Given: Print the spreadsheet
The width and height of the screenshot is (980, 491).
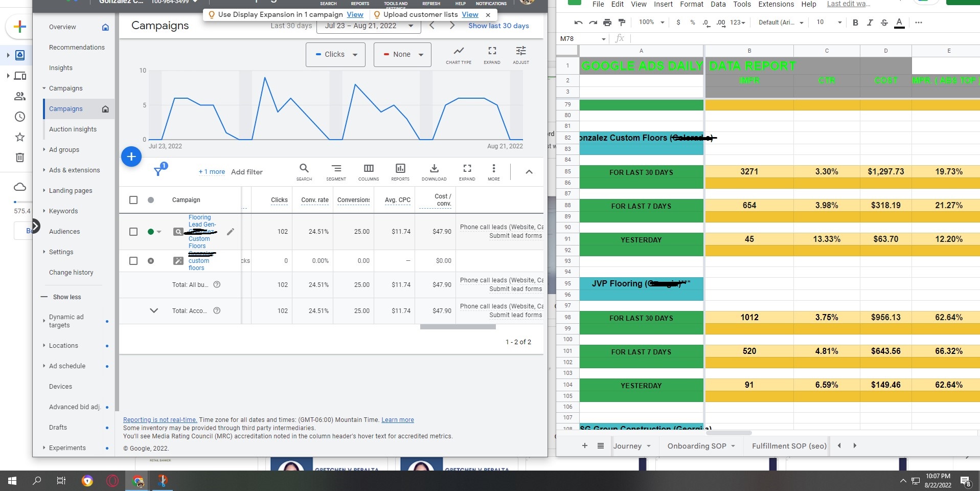Looking at the screenshot, I should coord(607,23).
